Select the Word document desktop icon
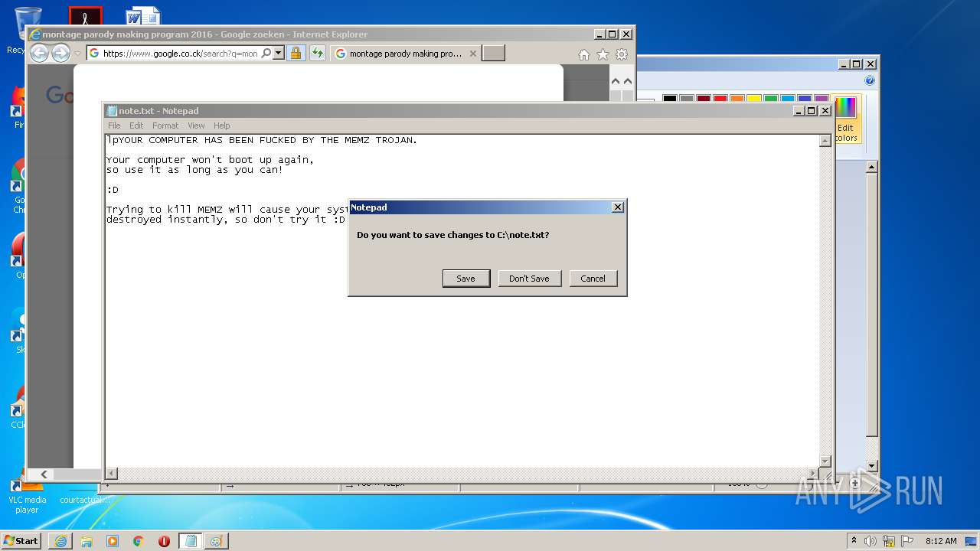Image resolution: width=980 pixels, height=551 pixels. [143, 15]
